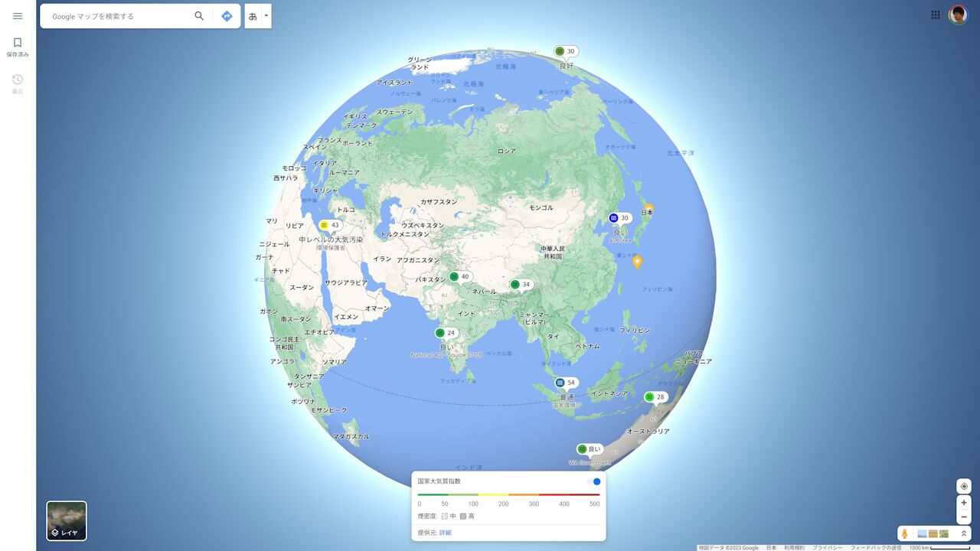Viewport: 980px width, 551px height.
Task: Select the 保存済み sidebar icon
Action: click(17, 47)
